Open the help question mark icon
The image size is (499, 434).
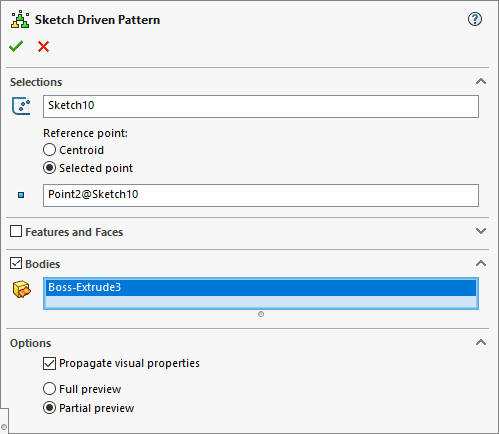pos(475,19)
